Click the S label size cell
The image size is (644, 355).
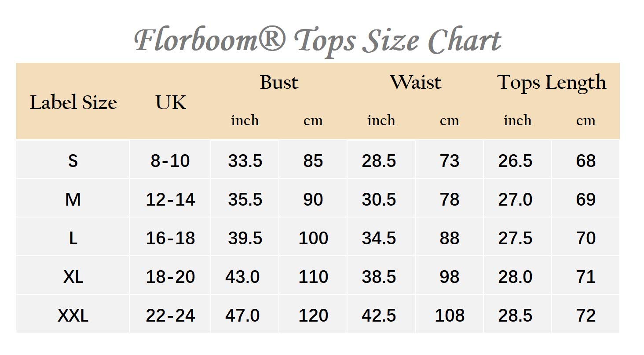[73, 161]
